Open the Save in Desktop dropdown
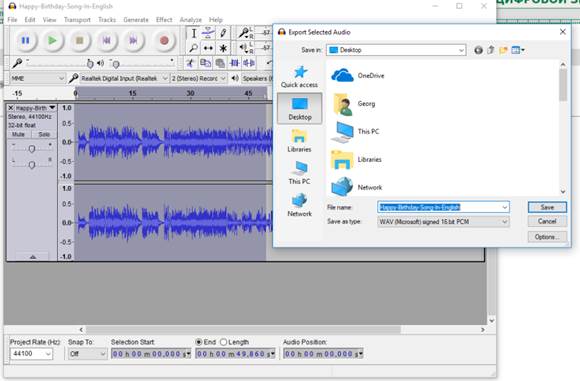The image size is (580, 381). coord(396,50)
